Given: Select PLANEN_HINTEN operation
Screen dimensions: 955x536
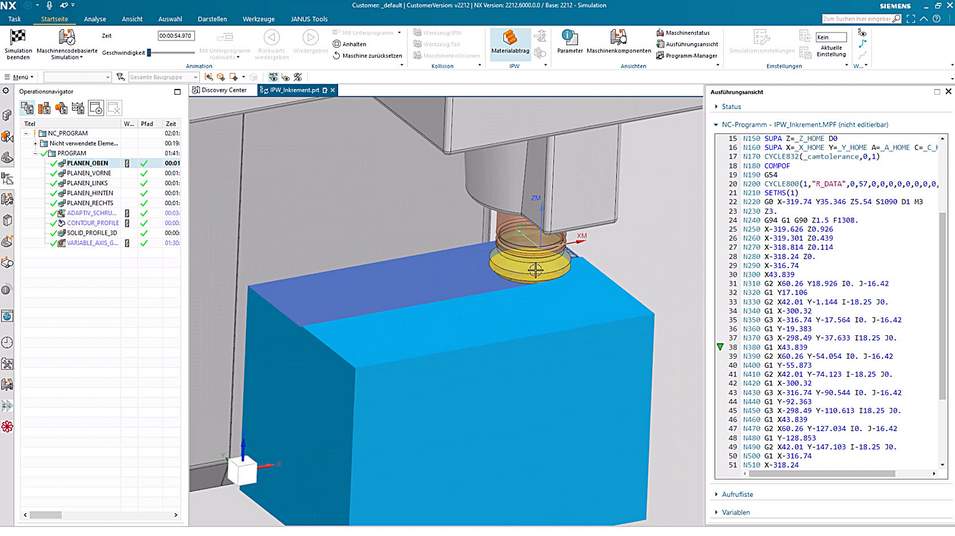Looking at the screenshot, I should click(x=90, y=193).
